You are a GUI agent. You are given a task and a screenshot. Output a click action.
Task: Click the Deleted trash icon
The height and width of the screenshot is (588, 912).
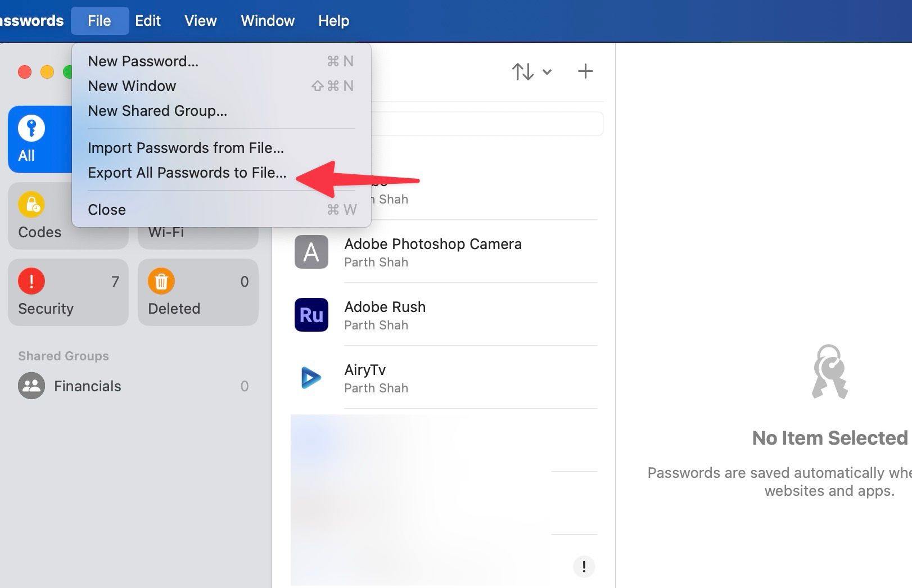[x=161, y=281]
